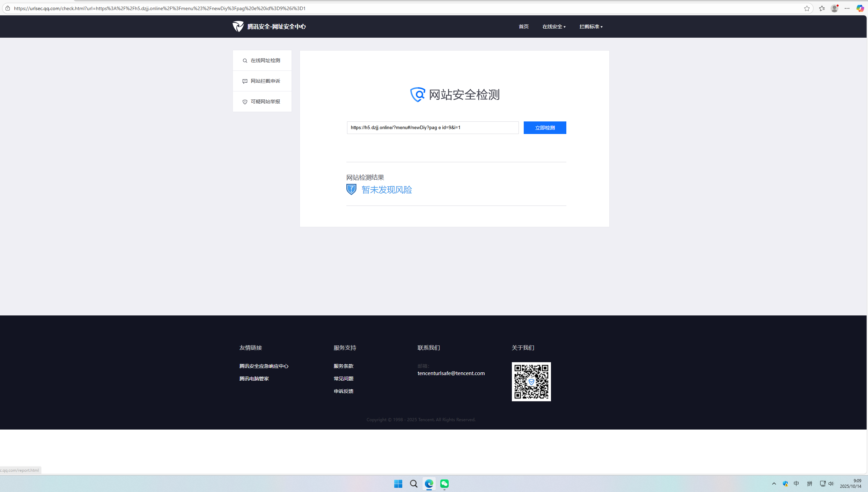This screenshot has height=492, width=868.
Task: Click the browser profile avatar icon
Action: (834, 8)
